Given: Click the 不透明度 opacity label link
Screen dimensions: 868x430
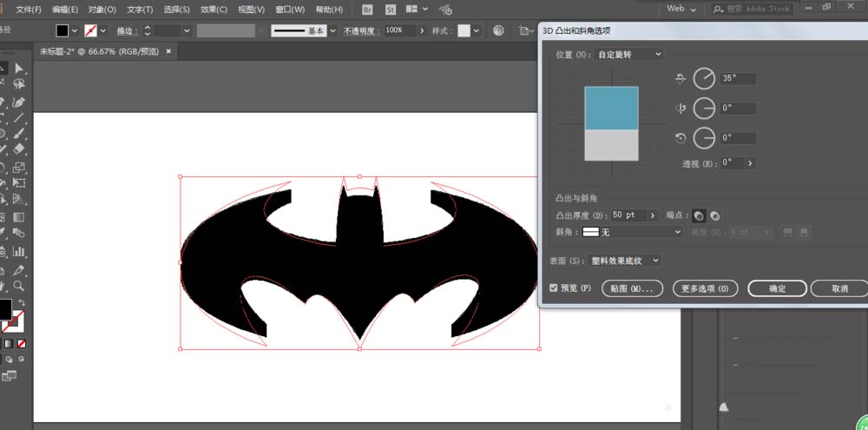Looking at the screenshot, I should (x=361, y=31).
